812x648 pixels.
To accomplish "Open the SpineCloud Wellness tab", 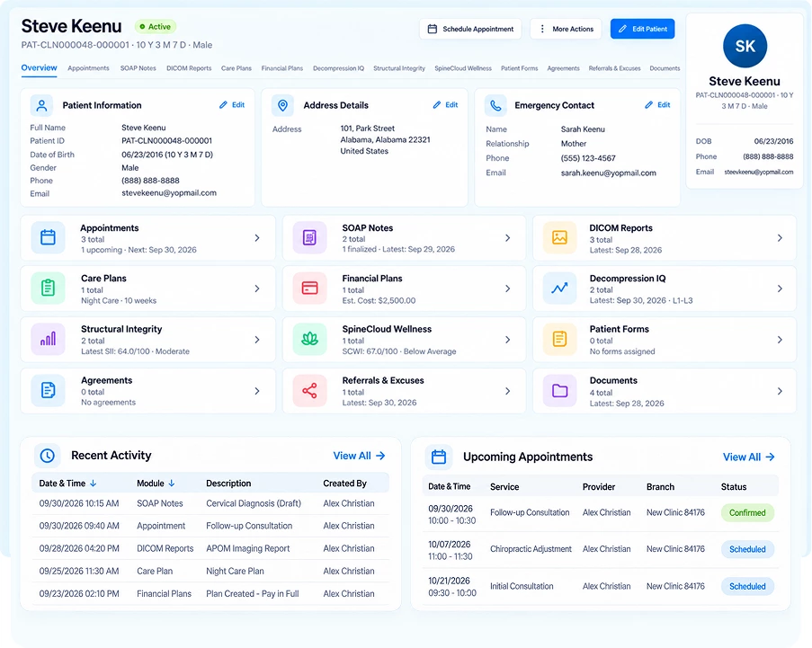I will click(x=463, y=68).
